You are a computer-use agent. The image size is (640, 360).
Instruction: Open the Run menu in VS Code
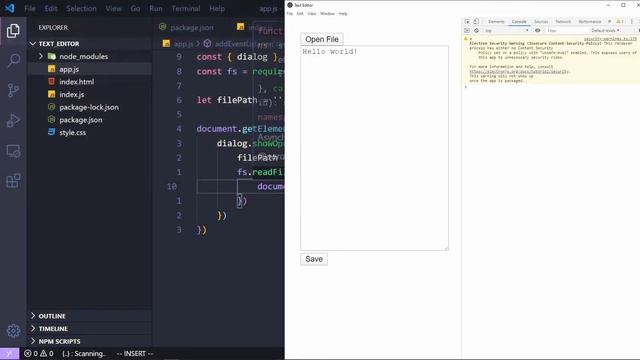click(156, 8)
